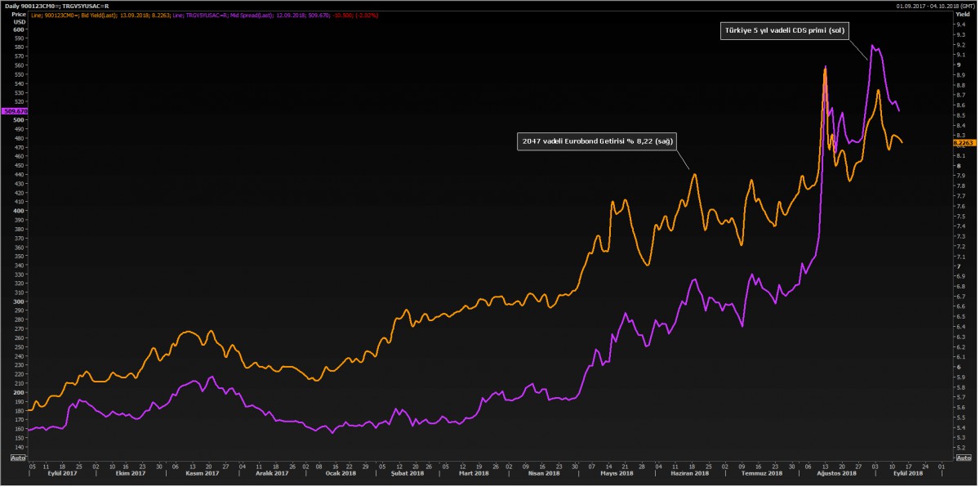Viewport: 980px width, 487px height.
Task: Select the orange 8.2263 yield tag on right axis
Action: click(x=964, y=142)
